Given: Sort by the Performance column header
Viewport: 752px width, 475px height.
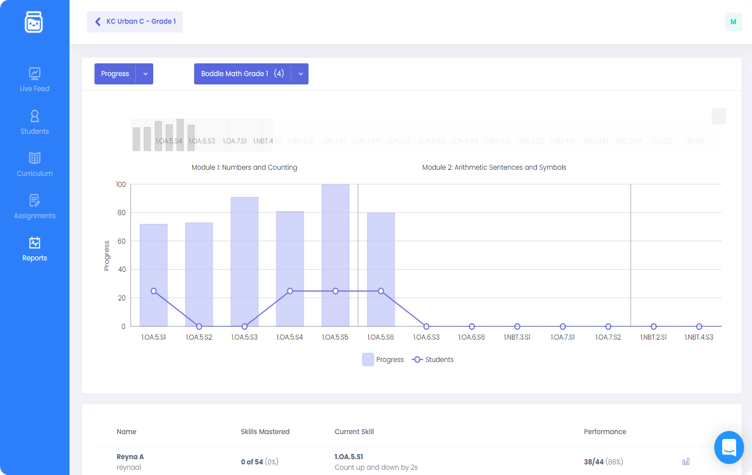Looking at the screenshot, I should click(x=605, y=432).
